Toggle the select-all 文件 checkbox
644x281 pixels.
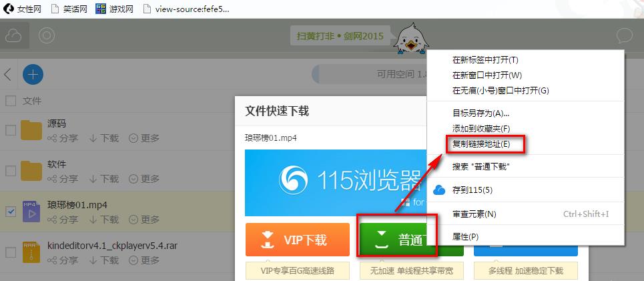click(11, 101)
